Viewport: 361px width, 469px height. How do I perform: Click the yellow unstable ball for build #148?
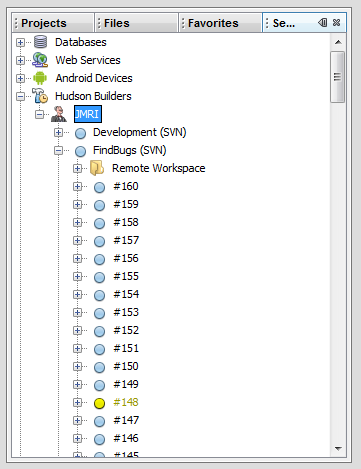99,403
